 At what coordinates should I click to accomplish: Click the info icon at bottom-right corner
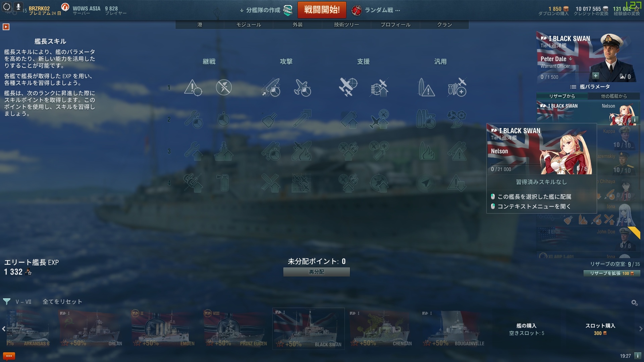click(638, 356)
